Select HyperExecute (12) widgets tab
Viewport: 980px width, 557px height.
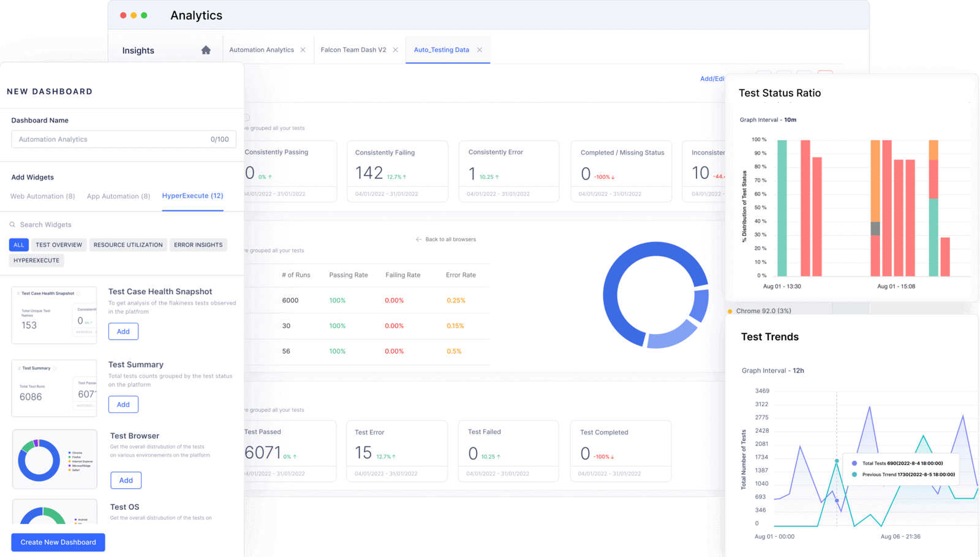[x=192, y=196]
